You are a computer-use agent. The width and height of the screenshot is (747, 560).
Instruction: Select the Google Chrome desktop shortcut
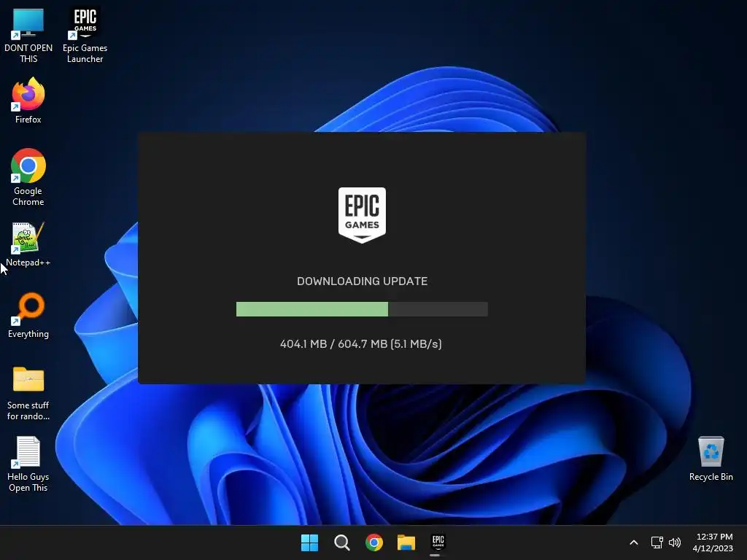click(x=28, y=177)
